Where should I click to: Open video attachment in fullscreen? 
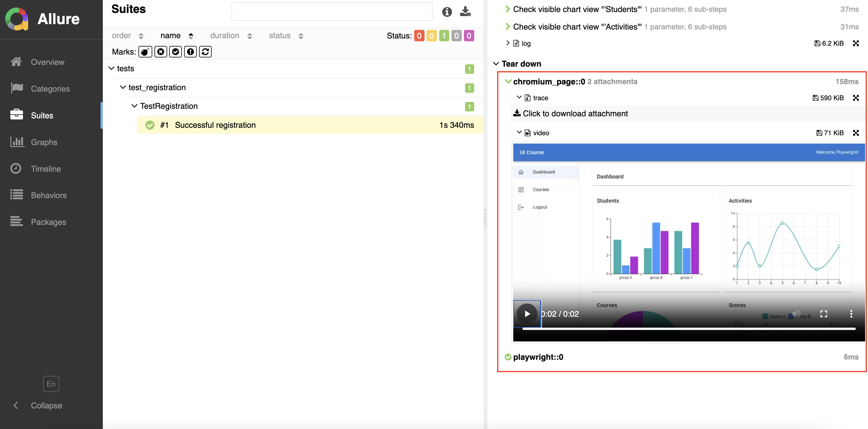[856, 133]
